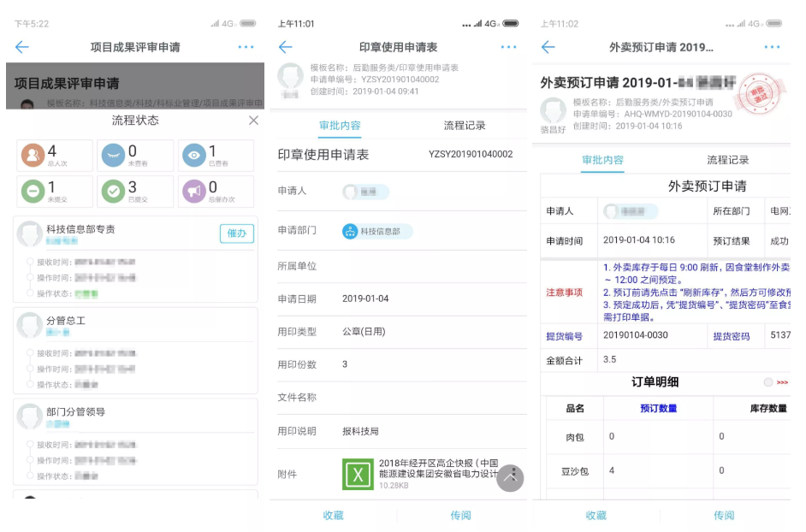Viewport: 806px width, 532px height.
Task: Tap the floating scroll-to-top button
Action: (x=510, y=478)
